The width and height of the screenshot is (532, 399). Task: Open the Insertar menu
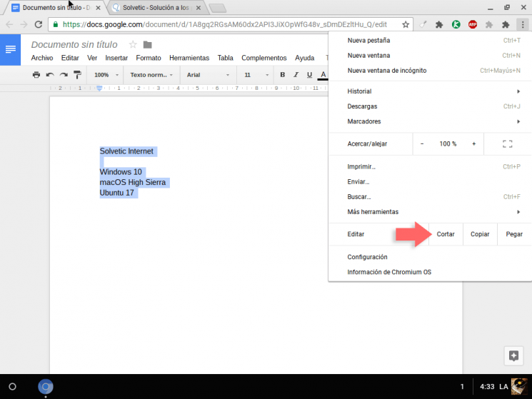[x=116, y=58]
